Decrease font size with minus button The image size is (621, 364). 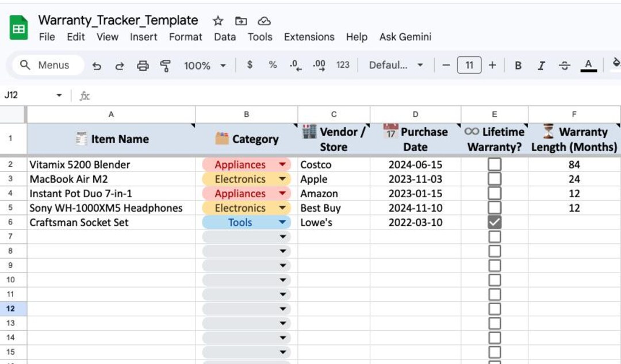point(446,65)
